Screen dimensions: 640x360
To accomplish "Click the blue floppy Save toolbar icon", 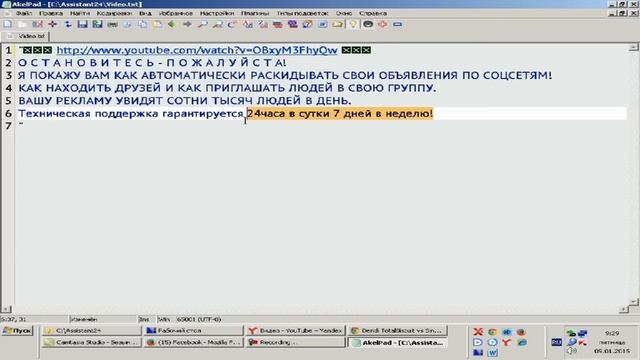I will pyautogui.click(x=82, y=24).
